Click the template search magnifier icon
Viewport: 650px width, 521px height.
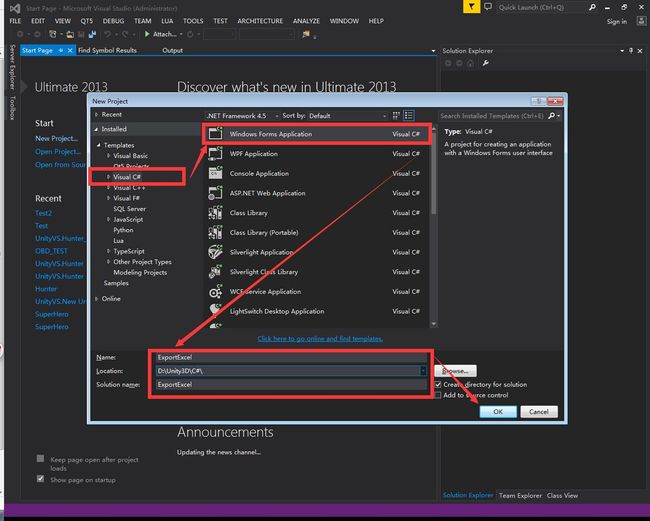tap(551, 116)
